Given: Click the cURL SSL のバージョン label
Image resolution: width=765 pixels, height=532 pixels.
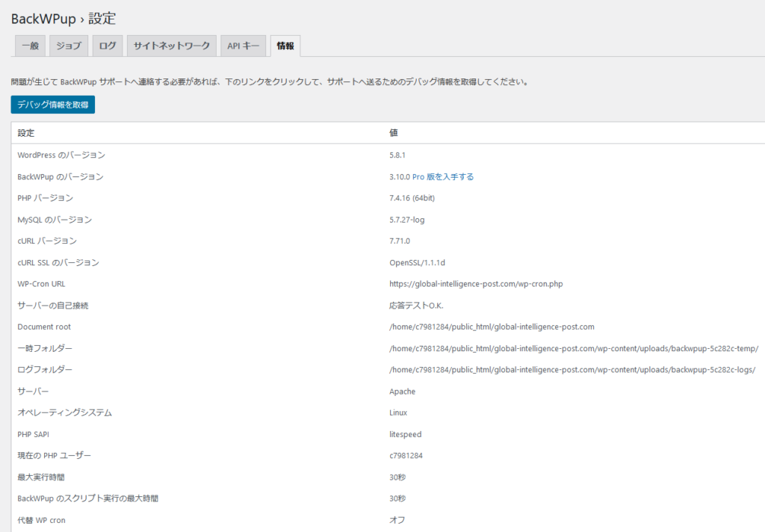Looking at the screenshot, I should point(58,262).
